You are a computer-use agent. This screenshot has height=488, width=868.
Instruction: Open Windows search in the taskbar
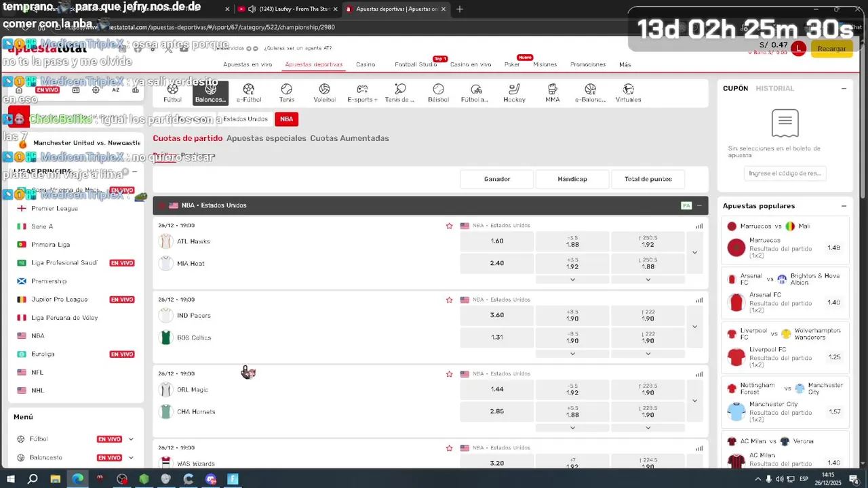pyautogui.click(x=33, y=479)
